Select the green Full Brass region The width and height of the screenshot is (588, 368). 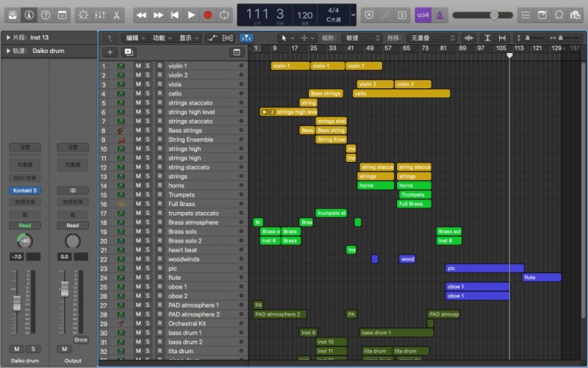click(x=414, y=204)
